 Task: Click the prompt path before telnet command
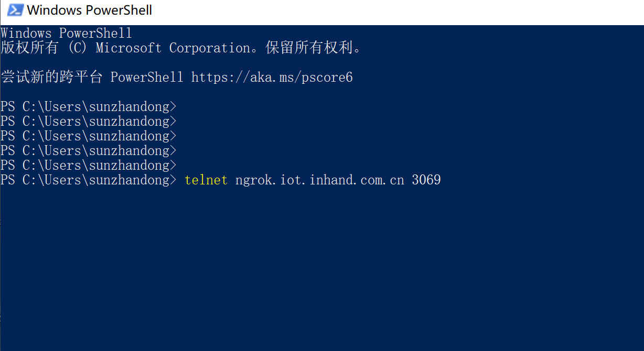coord(88,180)
